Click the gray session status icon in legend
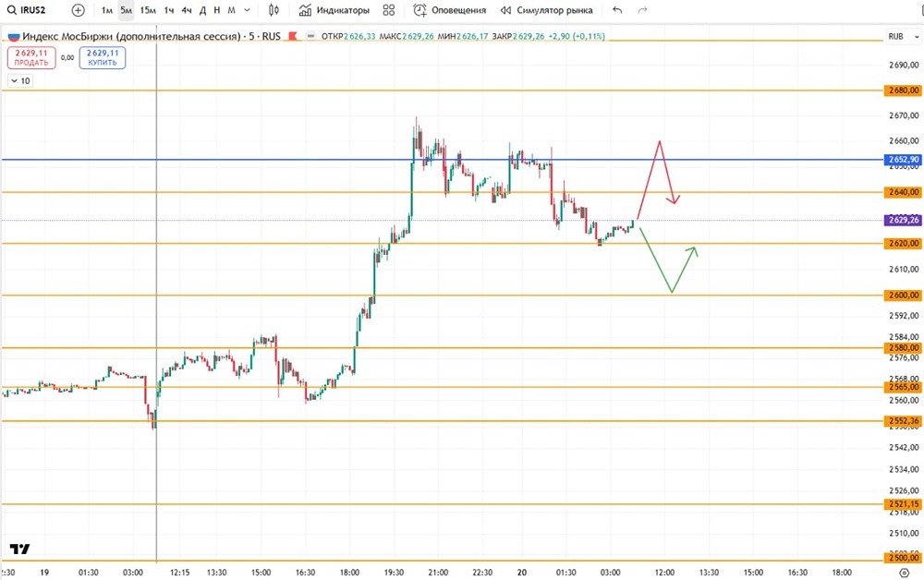This screenshot has height=580, width=924. [x=311, y=37]
